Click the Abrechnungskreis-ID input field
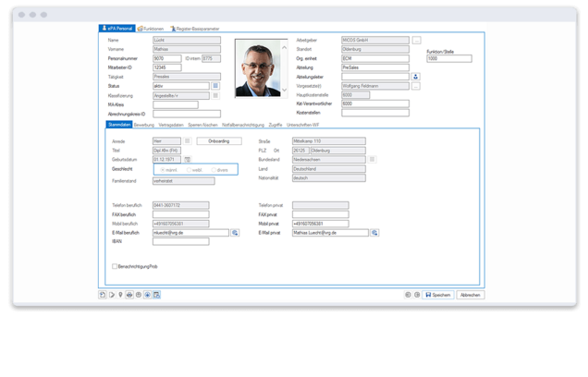Image resolution: width=588 pixels, height=377 pixels. point(187,114)
